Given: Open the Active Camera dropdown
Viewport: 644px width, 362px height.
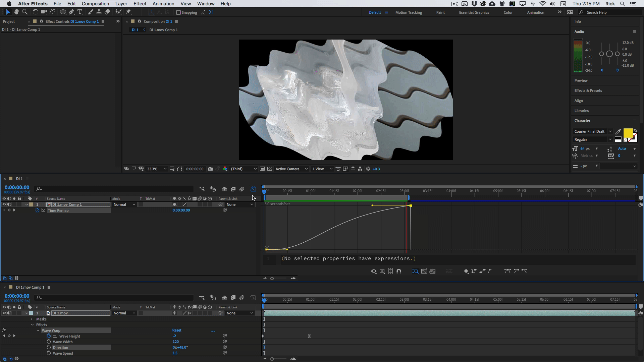Looking at the screenshot, I should [x=291, y=169].
